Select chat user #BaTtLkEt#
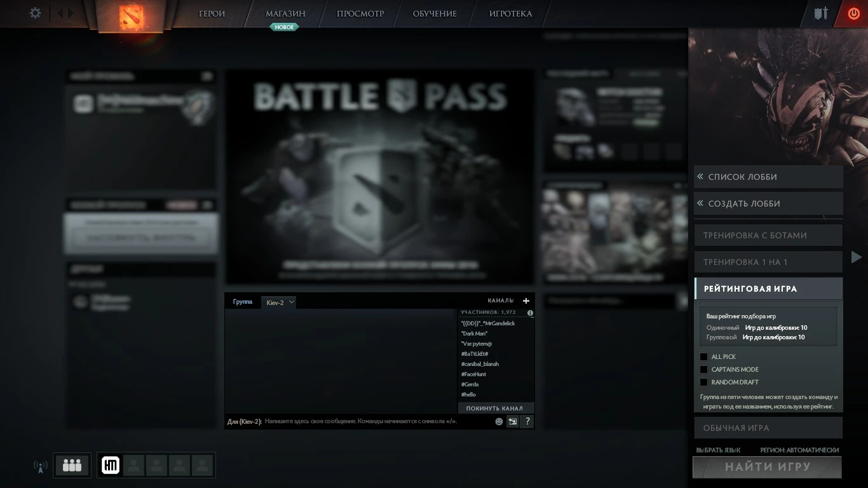Screen dimensions: 868x488 [x=475, y=354]
